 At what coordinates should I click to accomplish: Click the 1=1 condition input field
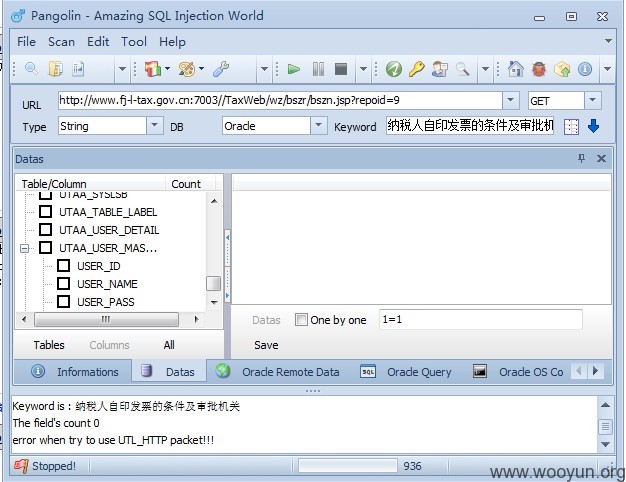(x=481, y=319)
